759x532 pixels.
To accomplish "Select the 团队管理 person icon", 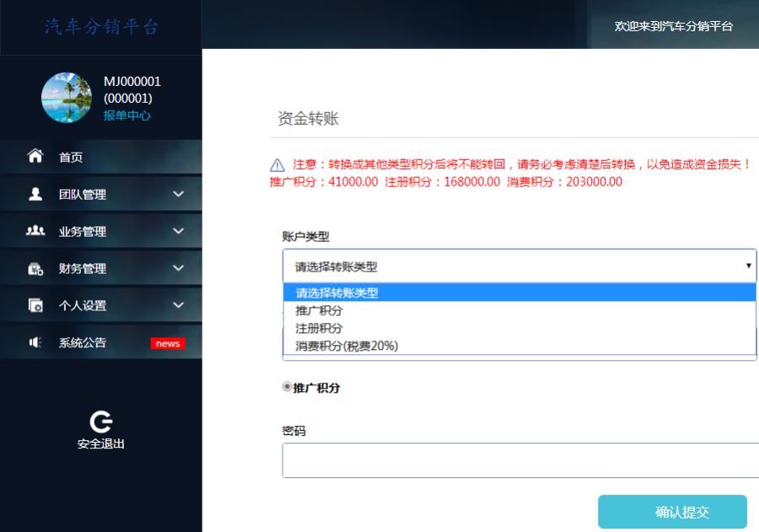I will coord(34,193).
